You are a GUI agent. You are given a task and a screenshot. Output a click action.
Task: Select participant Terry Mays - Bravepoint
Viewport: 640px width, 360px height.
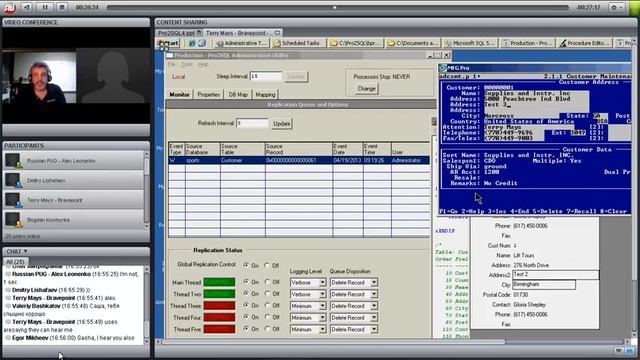(x=73, y=200)
